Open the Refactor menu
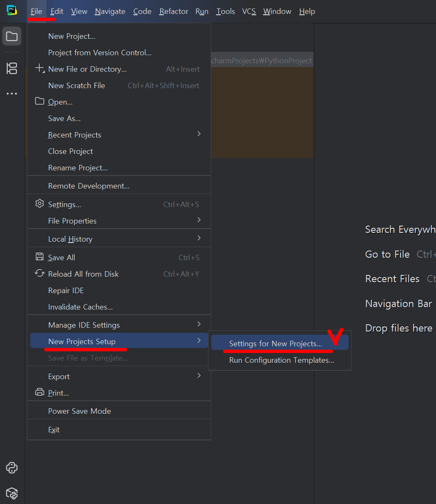This screenshot has height=504, width=436. coord(174,11)
